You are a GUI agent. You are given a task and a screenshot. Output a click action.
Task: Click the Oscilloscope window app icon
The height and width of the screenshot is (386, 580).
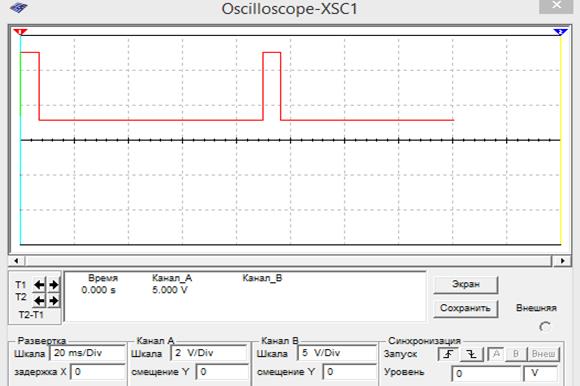click(x=18, y=7)
